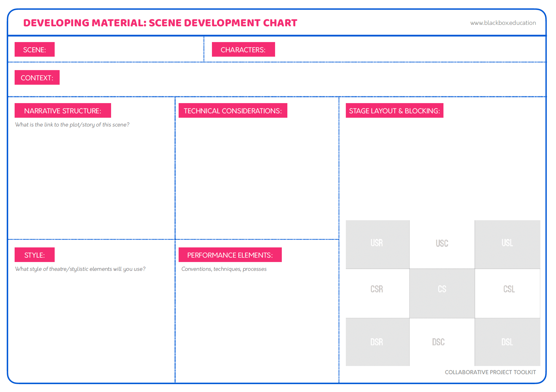
Task: Select the CSR stage grid cell
Action: 378,293
